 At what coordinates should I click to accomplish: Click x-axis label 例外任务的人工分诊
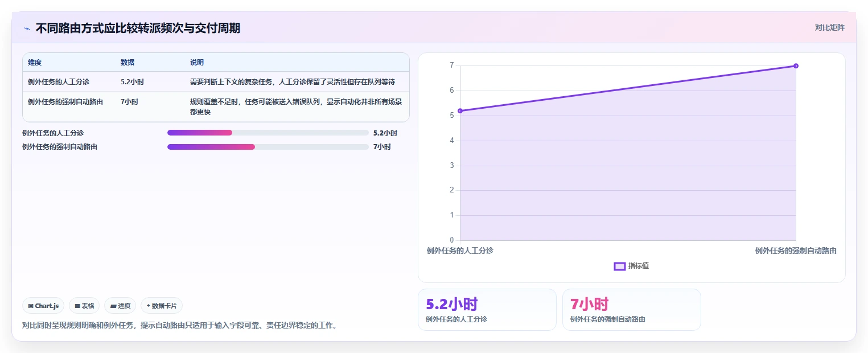[x=460, y=251]
